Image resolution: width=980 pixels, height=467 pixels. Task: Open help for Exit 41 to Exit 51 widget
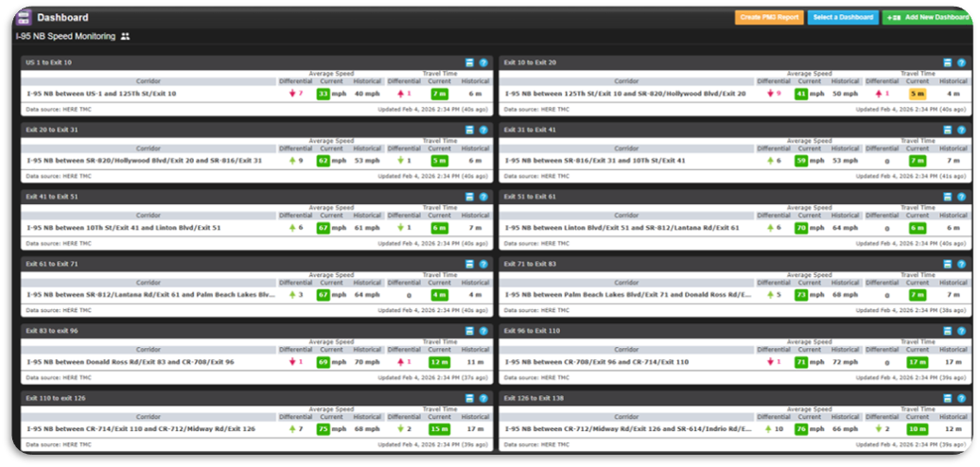point(483,197)
